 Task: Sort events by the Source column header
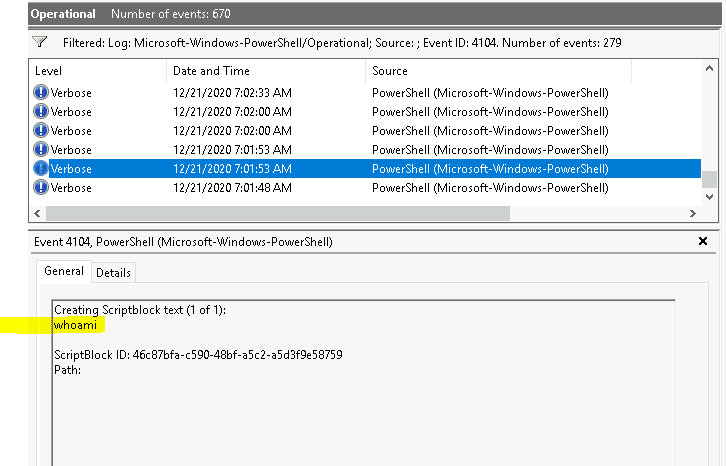(499, 71)
